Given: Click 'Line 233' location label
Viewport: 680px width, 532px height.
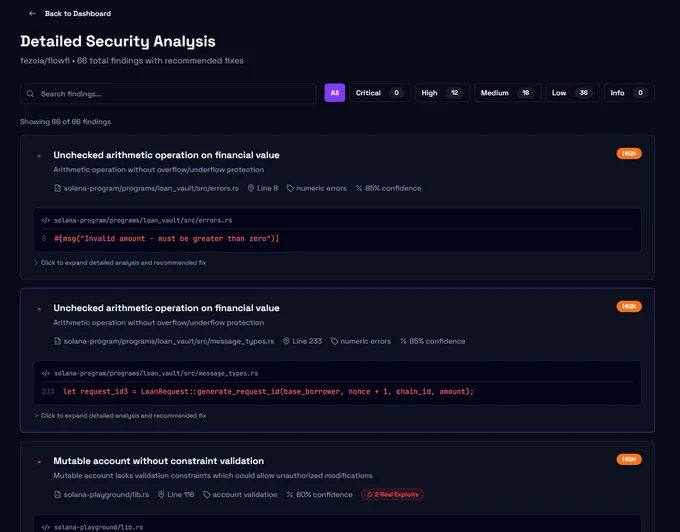Looking at the screenshot, I should click(307, 341).
